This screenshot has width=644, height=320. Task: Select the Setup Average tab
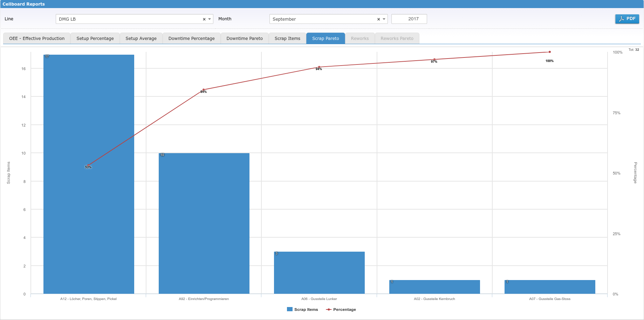(141, 39)
